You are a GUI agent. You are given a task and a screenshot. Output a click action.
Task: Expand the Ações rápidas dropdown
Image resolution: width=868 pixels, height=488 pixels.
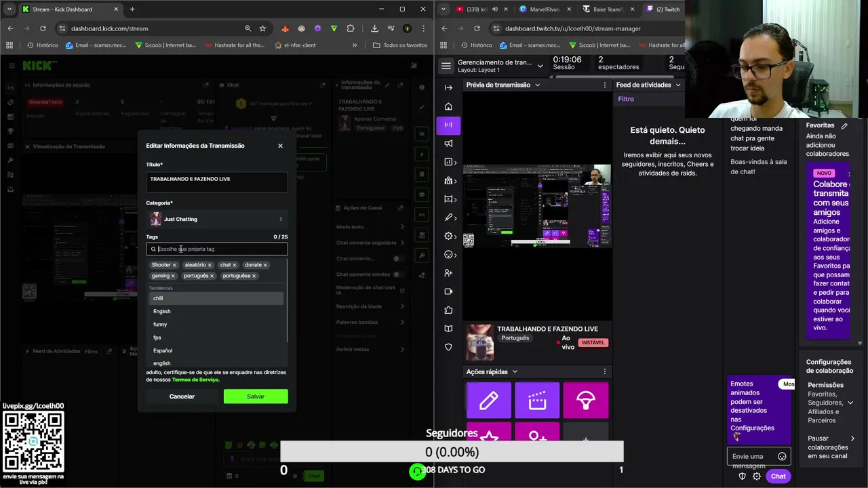515,371
